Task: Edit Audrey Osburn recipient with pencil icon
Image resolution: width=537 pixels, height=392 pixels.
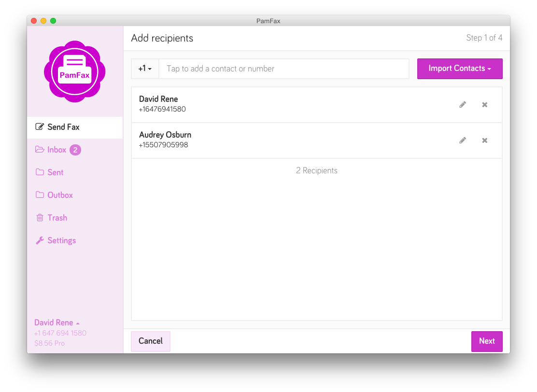Action: [x=462, y=140]
